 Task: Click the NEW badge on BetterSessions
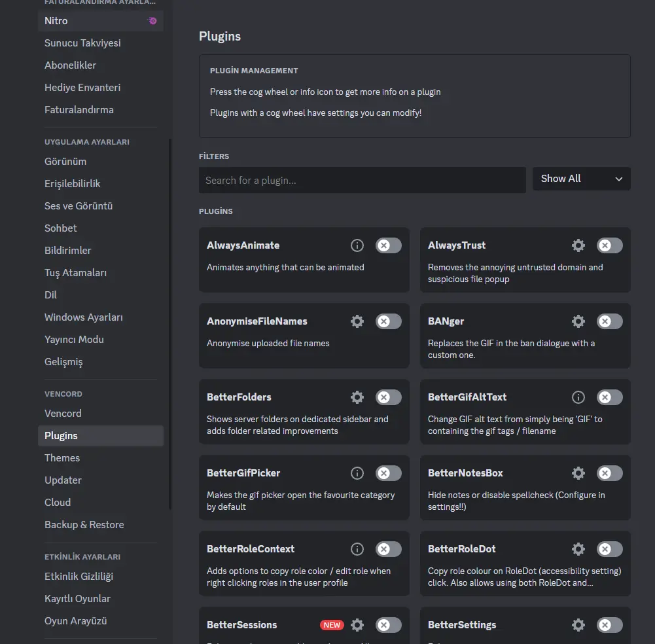click(x=332, y=625)
